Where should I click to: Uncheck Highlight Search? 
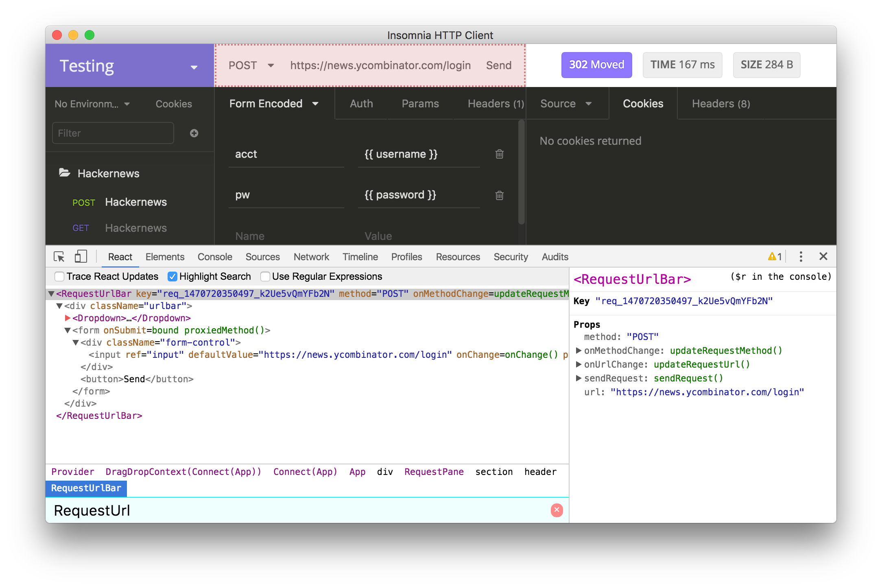tap(172, 277)
